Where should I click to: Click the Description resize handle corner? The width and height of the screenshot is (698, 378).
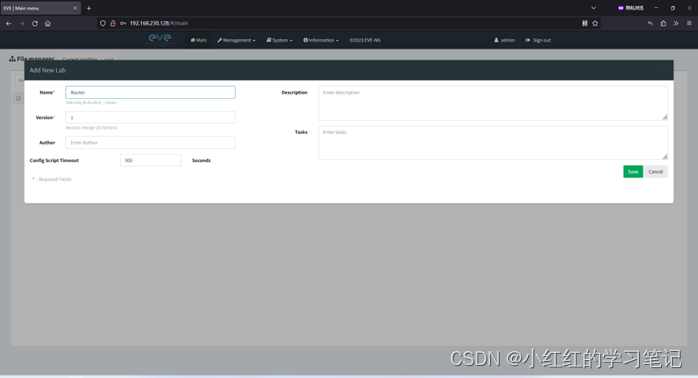[x=665, y=117]
